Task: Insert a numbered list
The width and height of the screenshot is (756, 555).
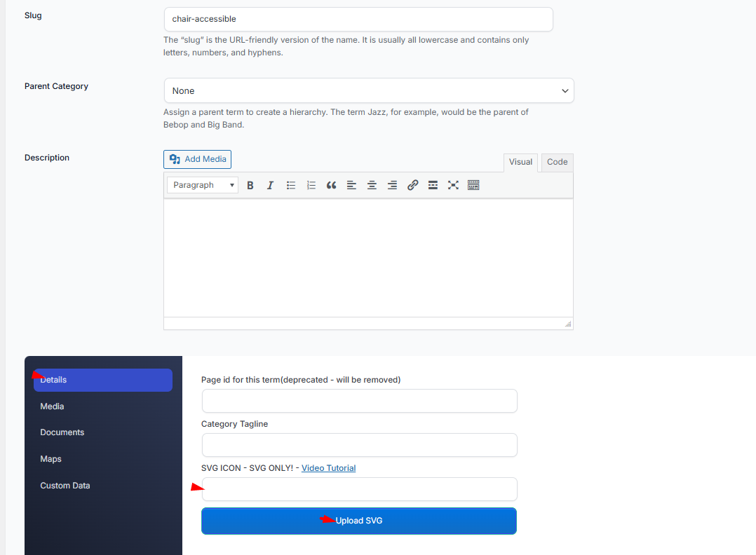Action: pyautogui.click(x=311, y=185)
